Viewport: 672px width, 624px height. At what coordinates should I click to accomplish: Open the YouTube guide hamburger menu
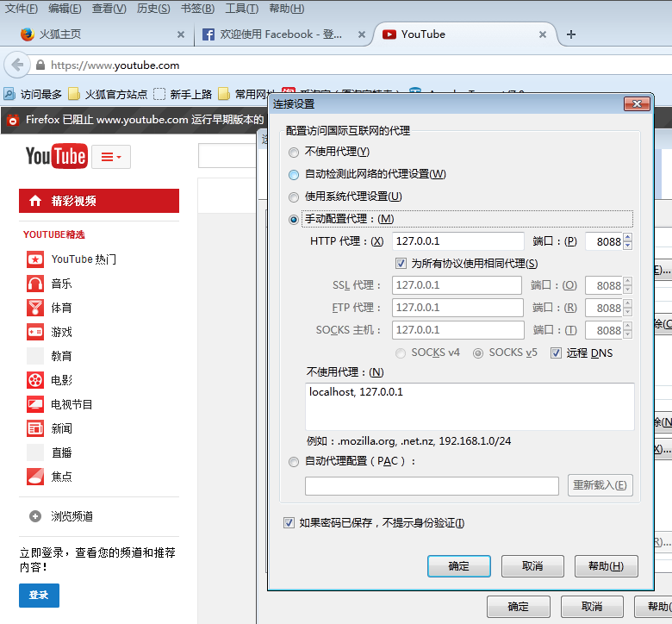[x=111, y=157]
